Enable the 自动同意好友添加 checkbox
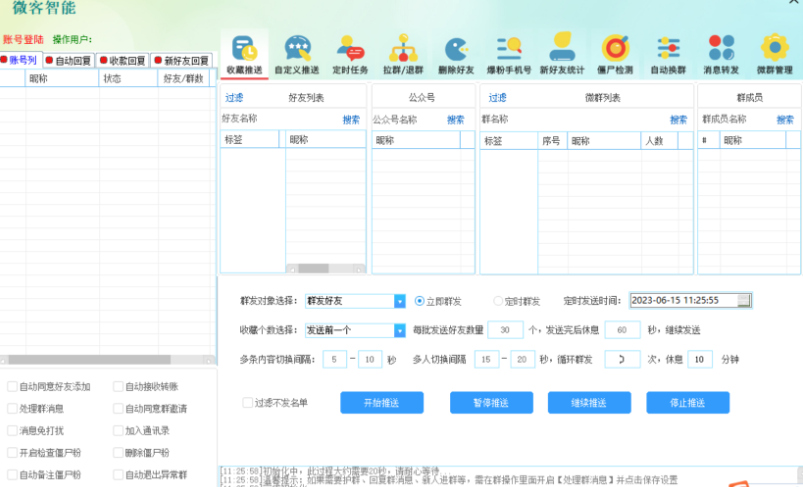The height and width of the screenshot is (487, 803). pyautogui.click(x=12, y=386)
